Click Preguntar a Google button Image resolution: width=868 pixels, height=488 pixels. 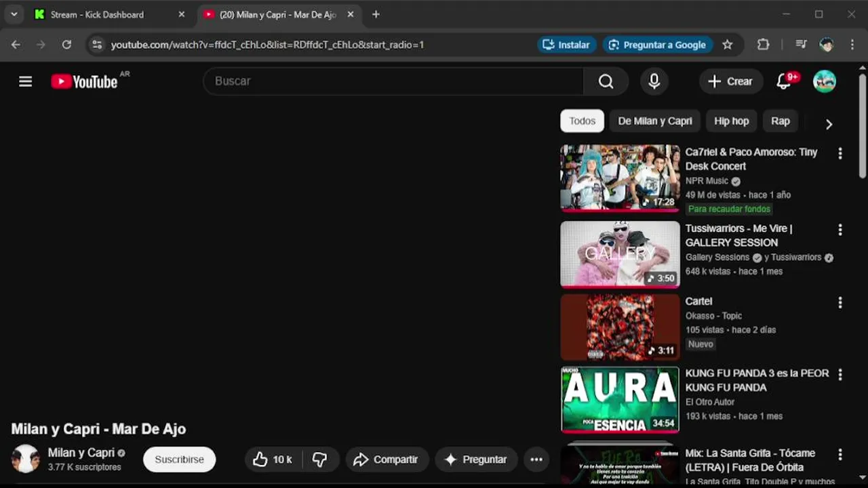(658, 45)
